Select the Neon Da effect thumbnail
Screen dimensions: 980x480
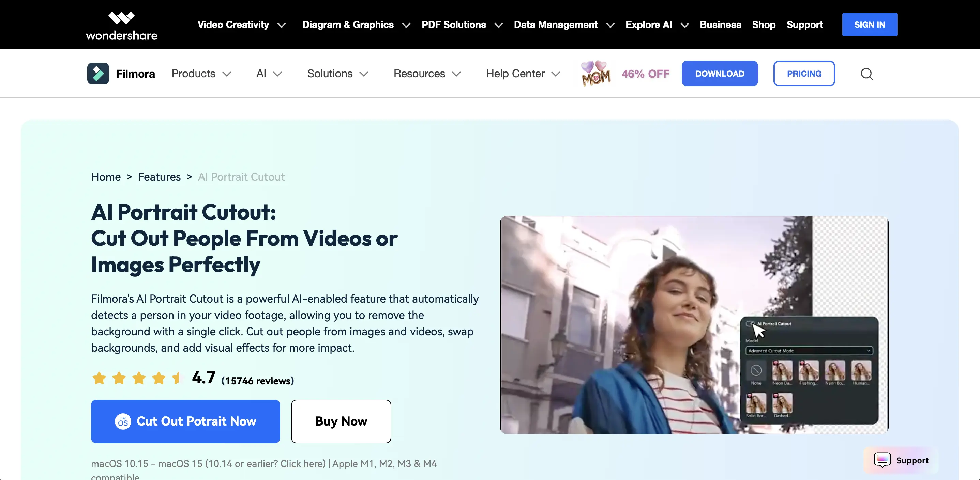tap(782, 370)
